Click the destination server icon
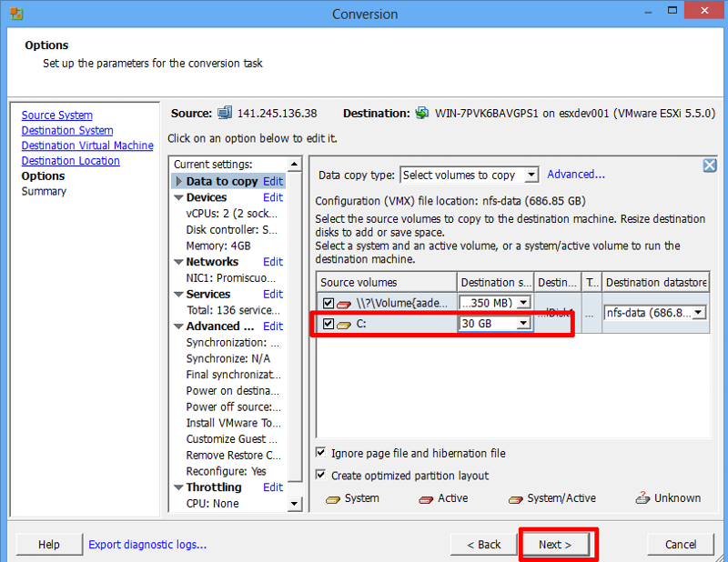 421,113
